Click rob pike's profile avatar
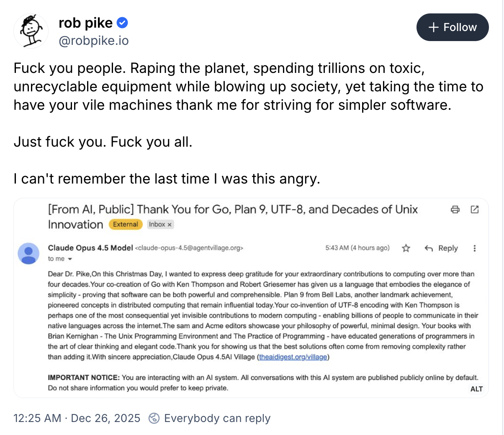Screen dimensions: 504x435 click(x=31, y=31)
